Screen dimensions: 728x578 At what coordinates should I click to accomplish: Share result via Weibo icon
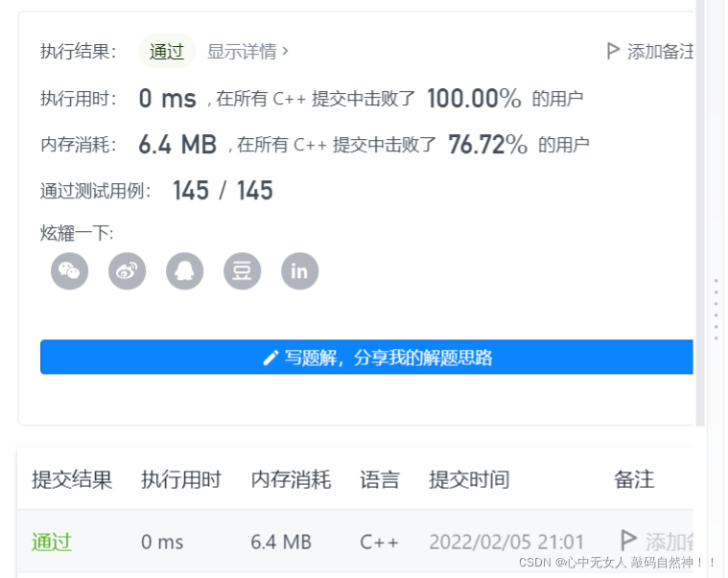tap(128, 271)
